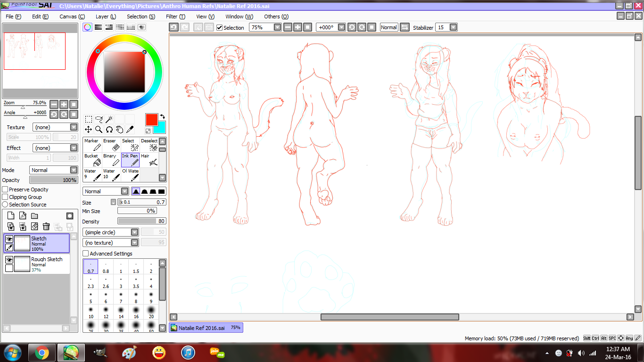The width and height of the screenshot is (644, 362).
Task: Adjust the brush Density slider
Action: pyautogui.click(x=142, y=221)
